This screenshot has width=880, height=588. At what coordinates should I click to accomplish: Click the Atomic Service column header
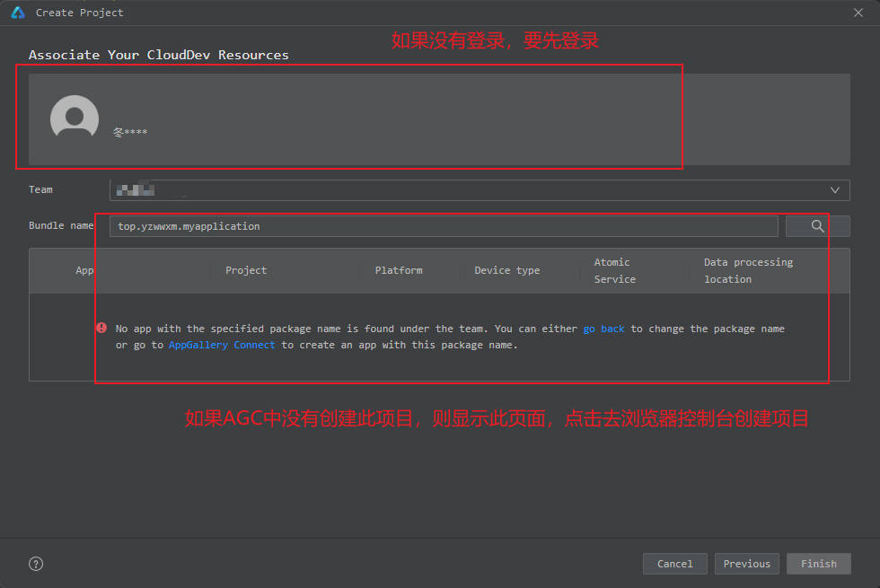614,270
